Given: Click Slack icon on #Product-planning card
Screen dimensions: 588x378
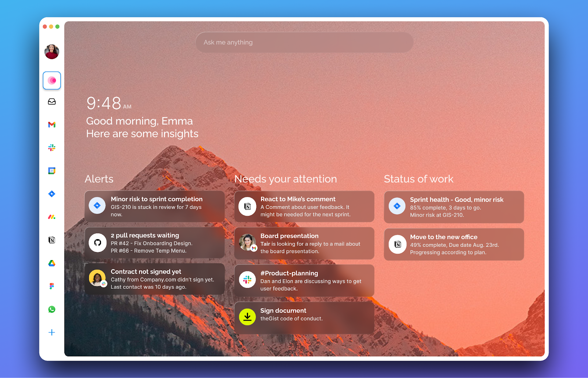Looking at the screenshot, I should tap(247, 280).
